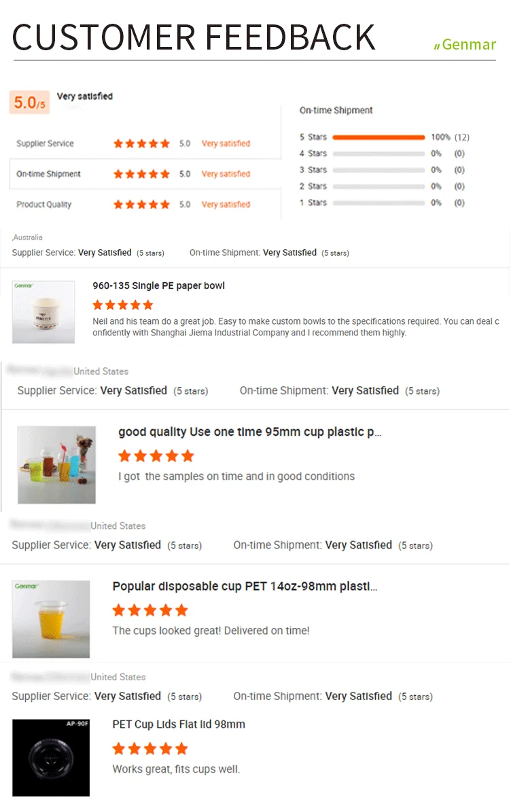Click stars under 960-135 Single PE paper bowl
511x812 pixels.
click(x=123, y=304)
